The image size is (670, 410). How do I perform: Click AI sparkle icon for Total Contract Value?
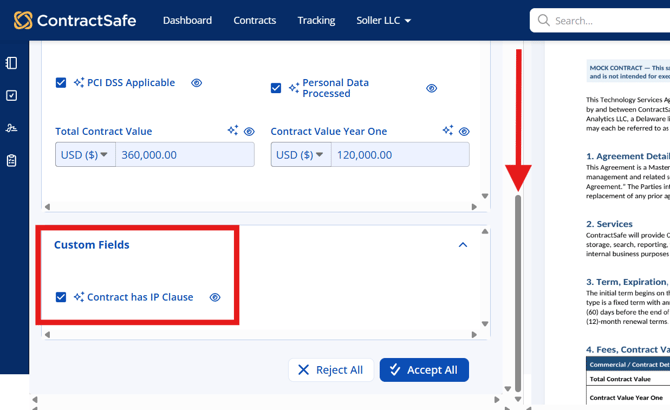click(x=233, y=130)
